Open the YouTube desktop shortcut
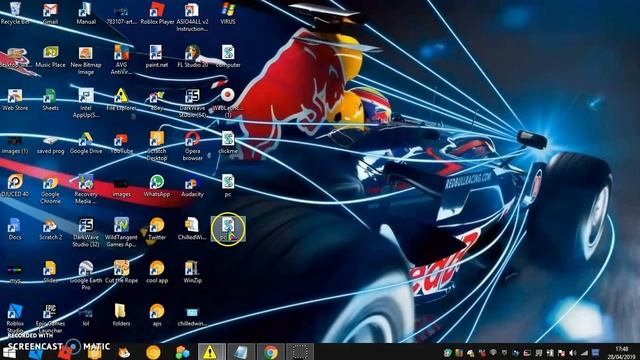 (121, 143)
